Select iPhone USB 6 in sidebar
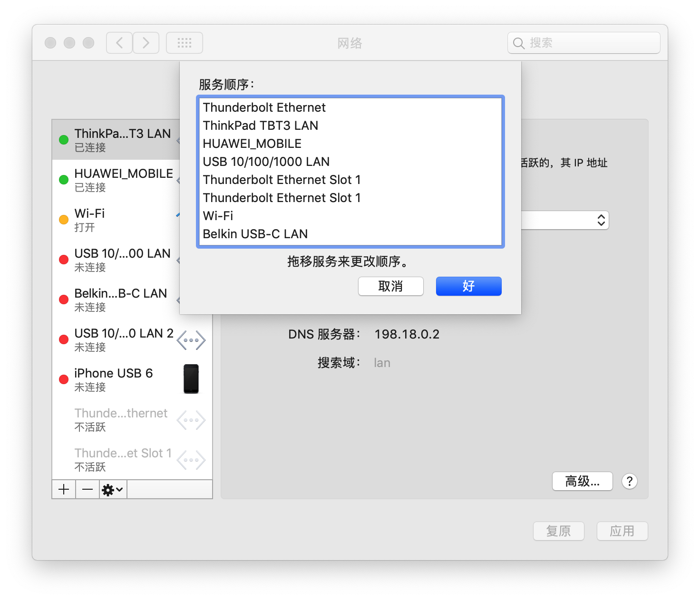Image resolution: width=700 pixels, height=600 pixels. click(x=132, y=379)
